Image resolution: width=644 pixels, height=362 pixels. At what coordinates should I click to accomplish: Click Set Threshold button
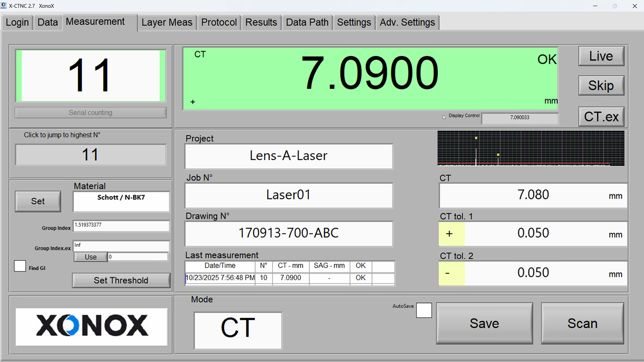click(121, 280)
